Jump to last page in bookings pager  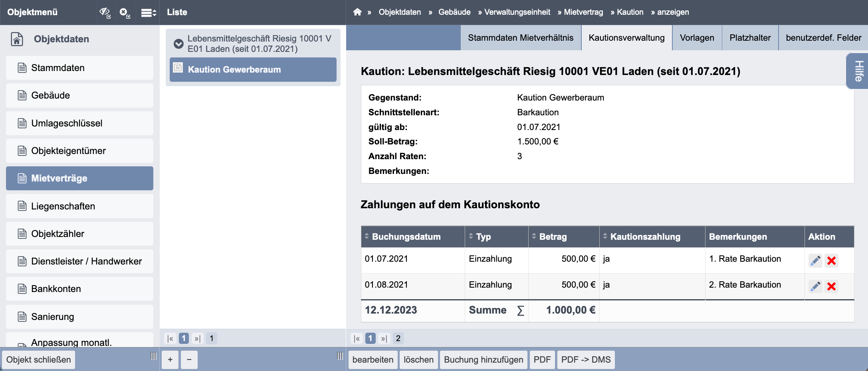[384, 339]
